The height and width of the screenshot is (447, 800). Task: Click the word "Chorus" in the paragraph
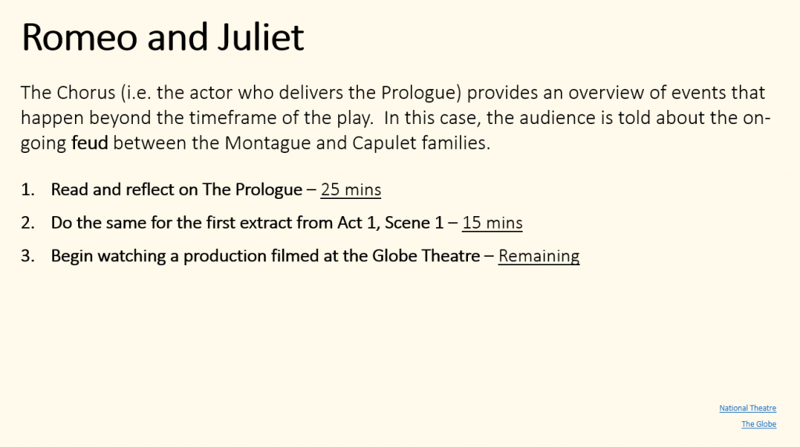coord(86,93)
